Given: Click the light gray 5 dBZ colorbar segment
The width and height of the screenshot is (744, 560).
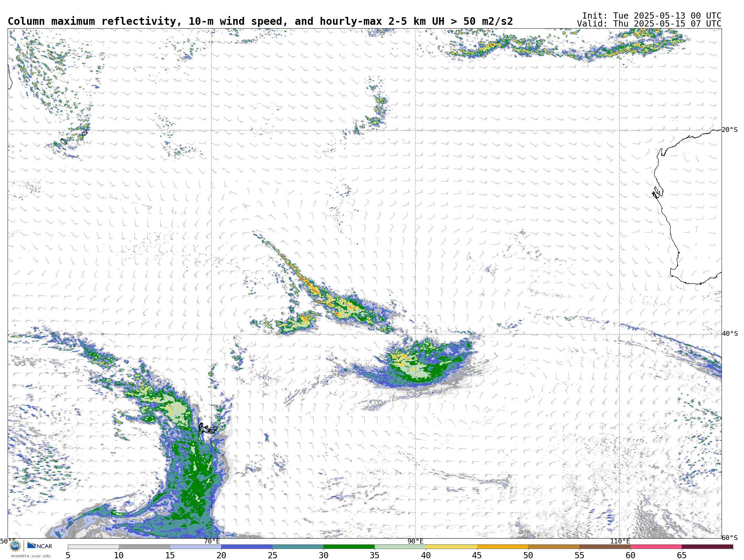Looking at the screenshot, I should [x=93, y=547].
